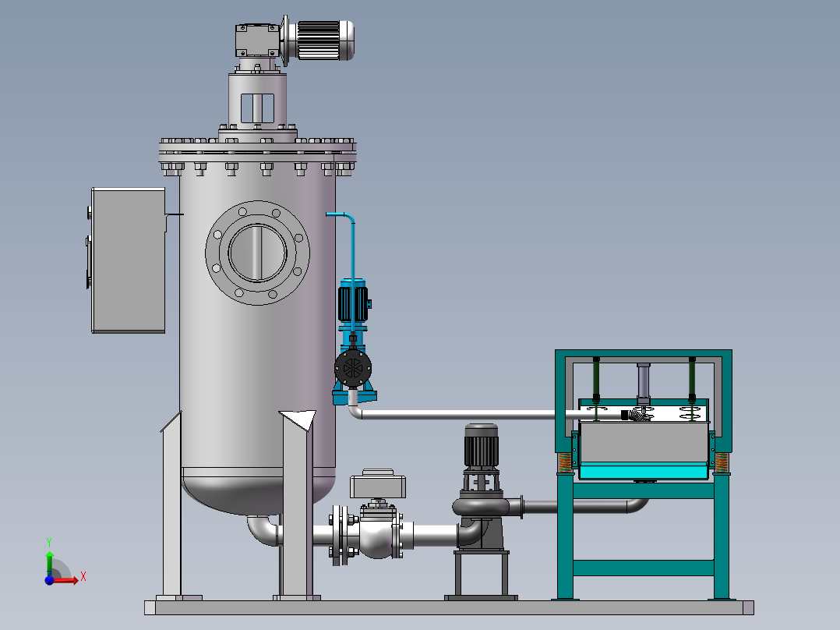Select the finned electric motor atop the filter
The height and width of the screenshot is (630, 840).
point(321,41)
